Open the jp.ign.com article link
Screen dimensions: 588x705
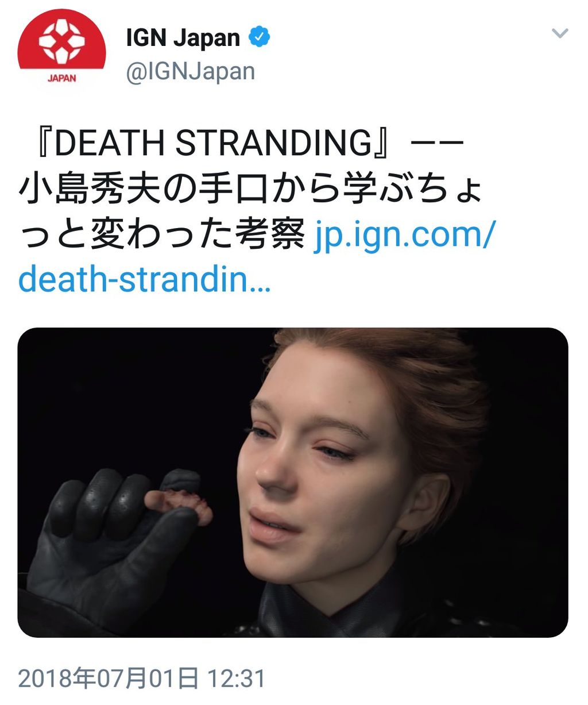(x=404, y=235)
